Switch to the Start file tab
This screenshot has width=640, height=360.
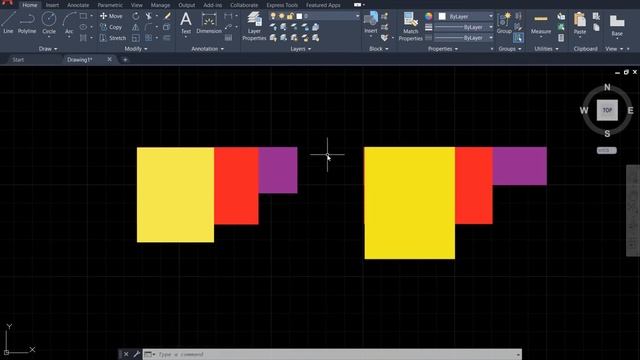[18, 60]
